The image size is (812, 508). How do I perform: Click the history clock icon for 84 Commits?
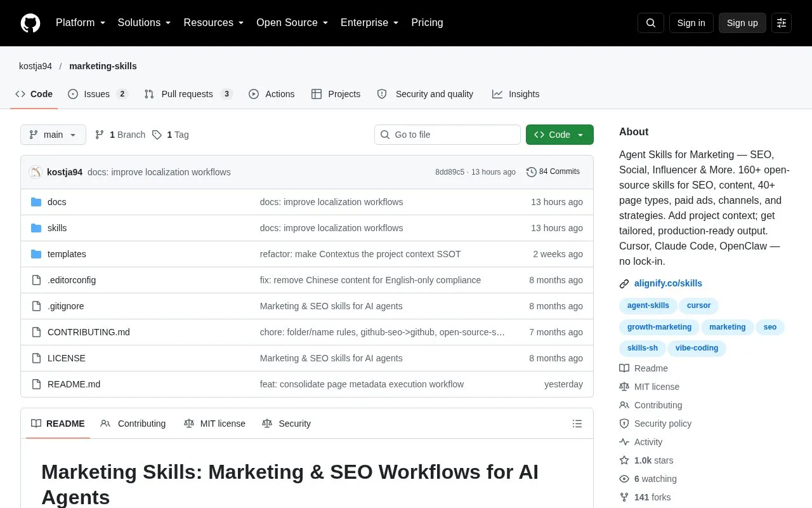pyautogui.click(x=532, y=172)
